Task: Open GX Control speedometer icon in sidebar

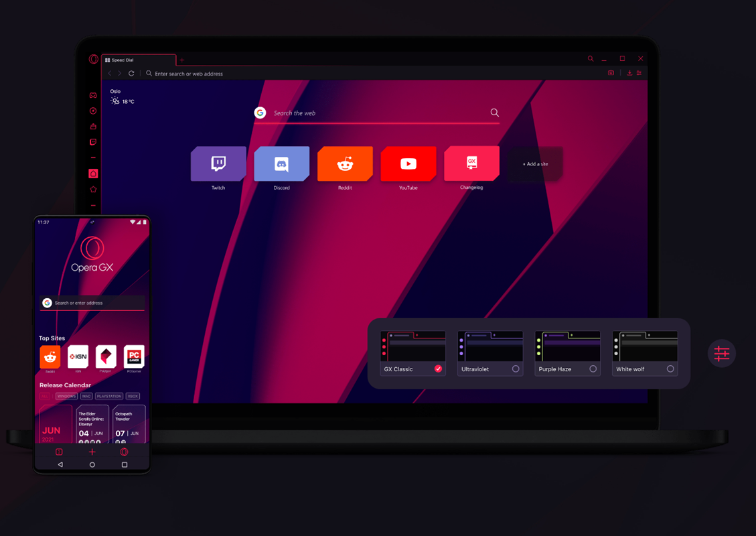Action: 93,111
